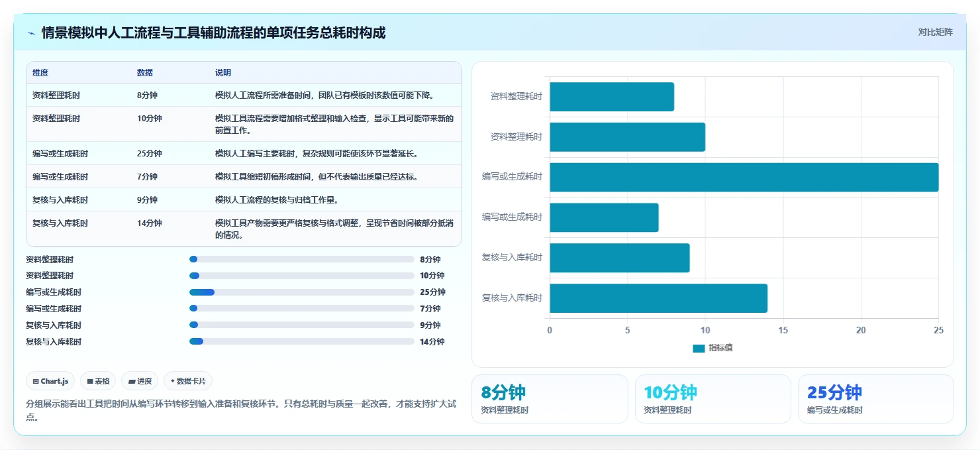Click the chart bar reaching 10
The height and width of the screenshot is (450, 980).
click(628, 137)
